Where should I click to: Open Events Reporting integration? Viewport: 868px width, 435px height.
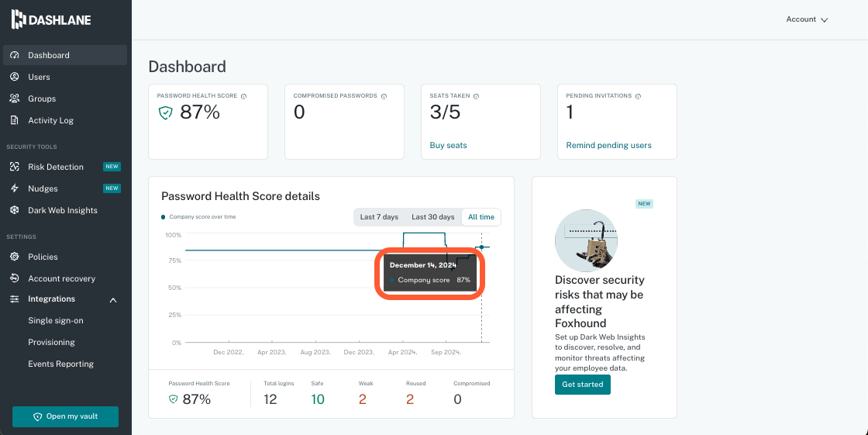pos(61,364)
